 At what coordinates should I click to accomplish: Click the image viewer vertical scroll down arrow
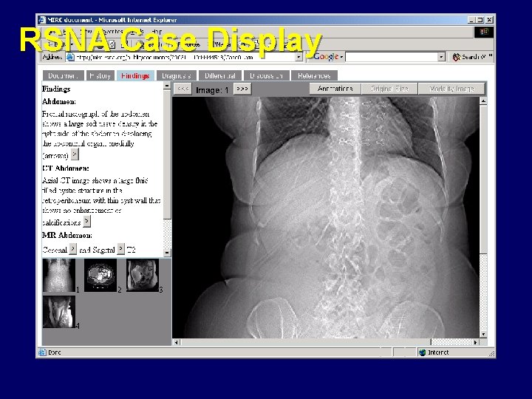click(x=483, y=334)
